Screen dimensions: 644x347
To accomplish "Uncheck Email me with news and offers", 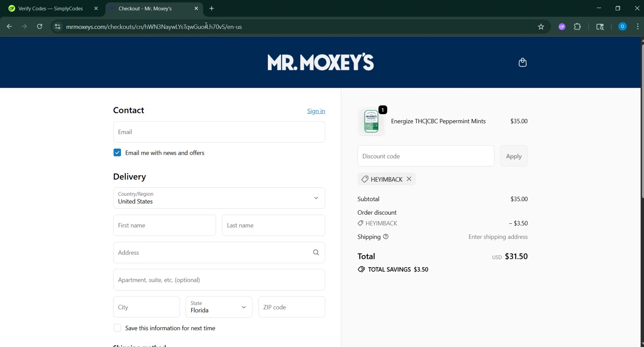I will [x=117, y=152].
